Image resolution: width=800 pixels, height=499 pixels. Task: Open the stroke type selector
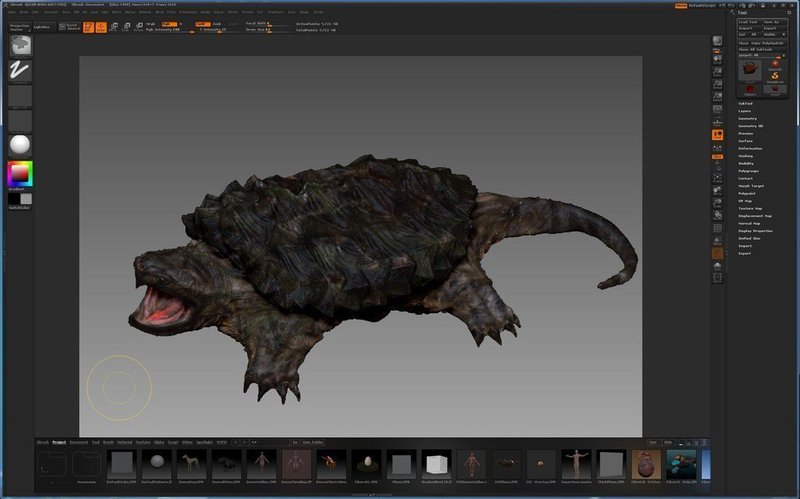click(x=20, y=70)
